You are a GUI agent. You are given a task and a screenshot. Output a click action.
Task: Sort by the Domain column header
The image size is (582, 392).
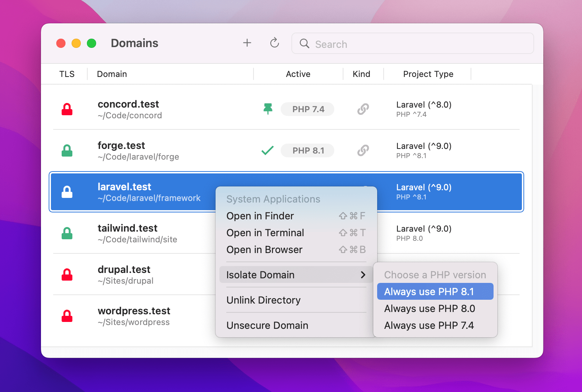[112, 74]
